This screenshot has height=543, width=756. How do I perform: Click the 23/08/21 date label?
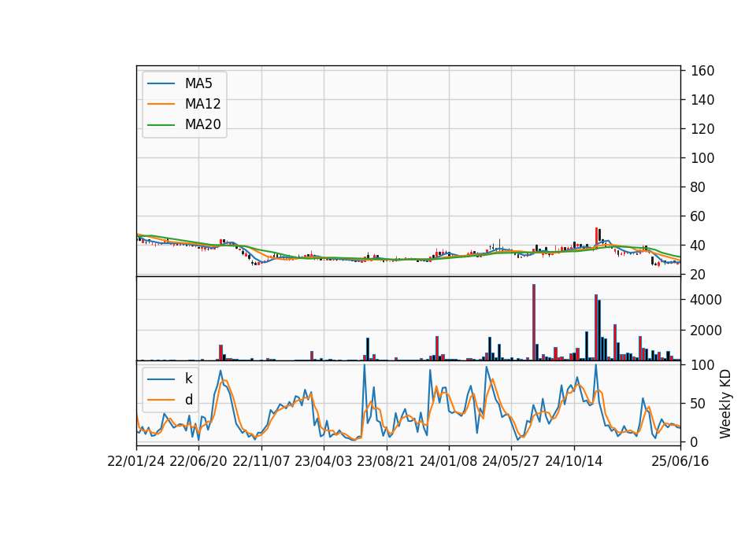386,461
